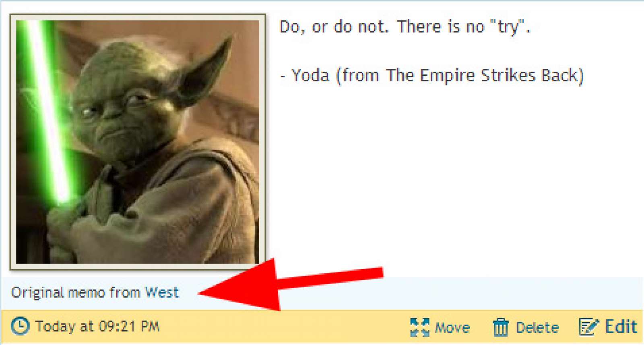Choose the Delete text label
Screen dimensions: 644x345
pos(537,327)
